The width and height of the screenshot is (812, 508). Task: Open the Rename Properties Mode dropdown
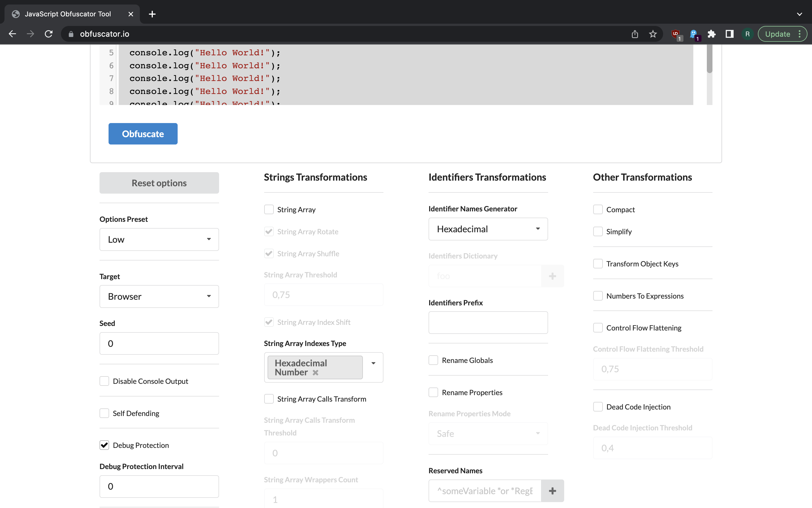pyautogui.click(x=488, y=434)
